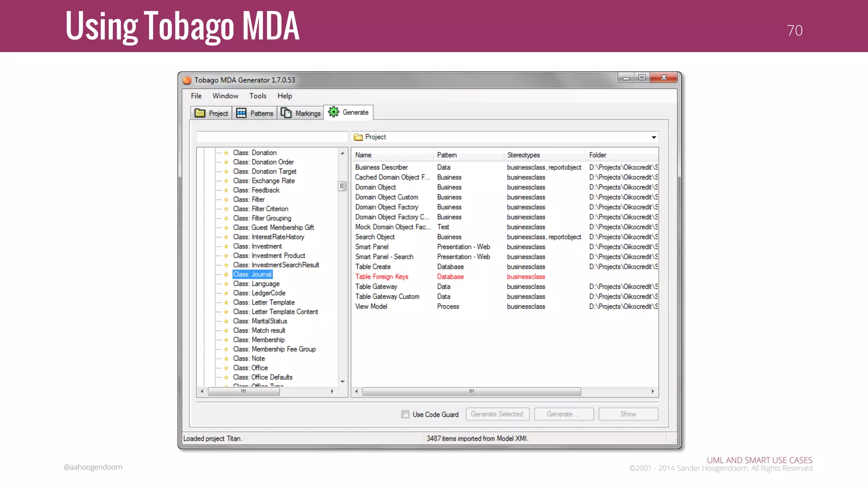Click the star icon beside Class: Note
Viewport: 868px width, 488px height.
pos(226,359)
